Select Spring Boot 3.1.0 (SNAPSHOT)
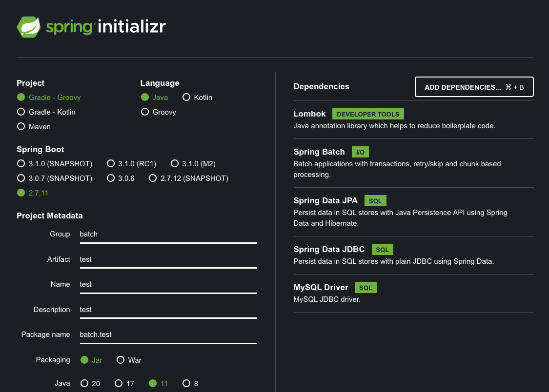 click(55, 164)
